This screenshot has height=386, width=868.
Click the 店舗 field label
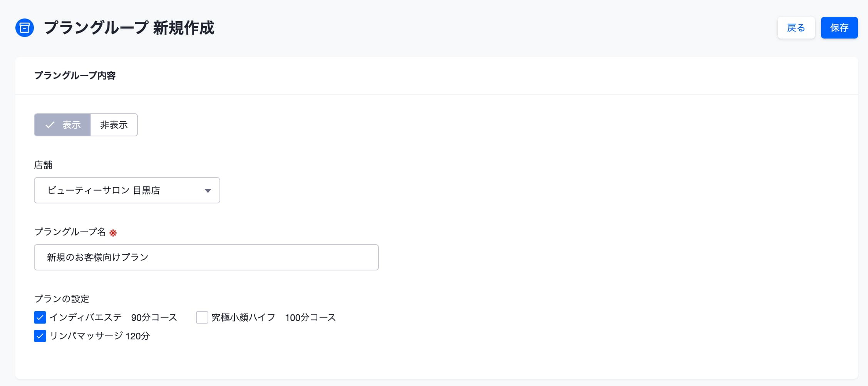point(43,165)
